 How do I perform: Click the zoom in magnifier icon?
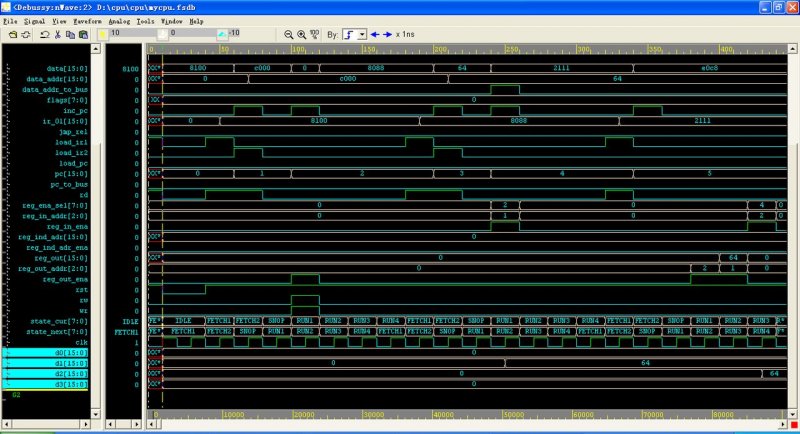302,35
